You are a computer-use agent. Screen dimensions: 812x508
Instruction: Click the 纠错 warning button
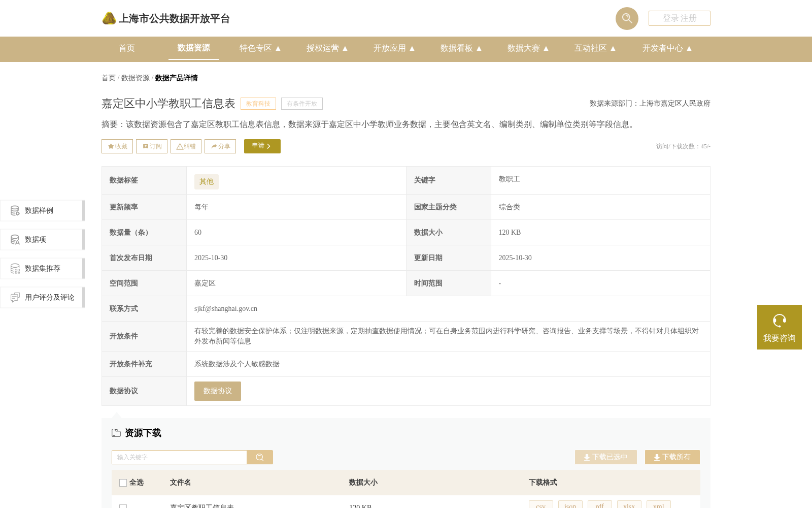click(186, 146)
